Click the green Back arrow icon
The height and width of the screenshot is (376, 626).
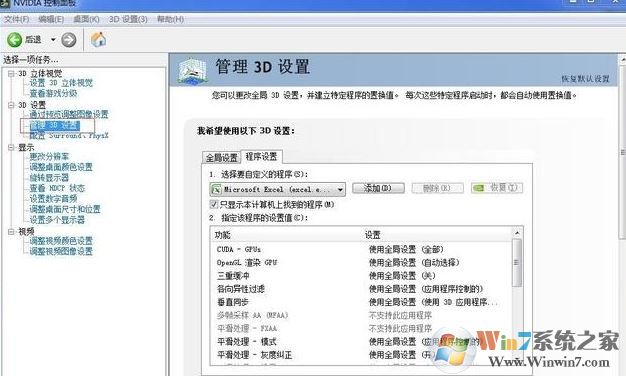15,40
